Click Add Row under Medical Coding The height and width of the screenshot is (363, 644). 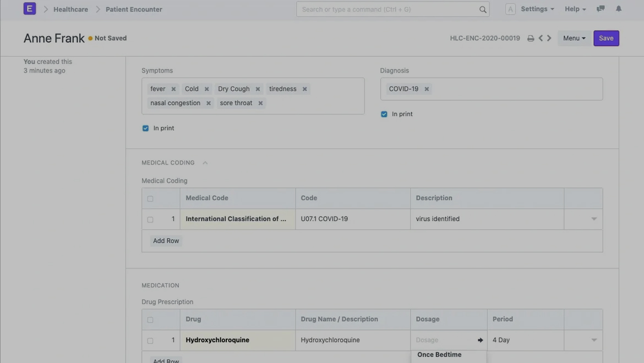[166, 241]
